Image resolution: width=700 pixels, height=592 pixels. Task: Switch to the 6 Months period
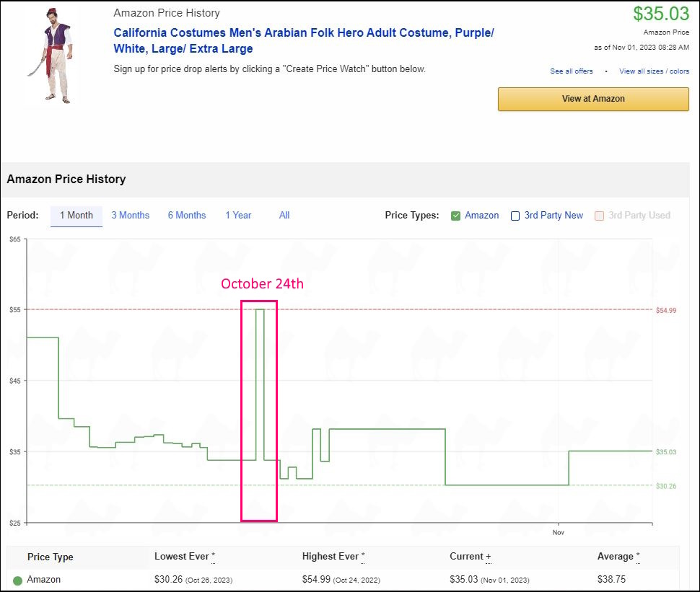[x=187, y=216]
